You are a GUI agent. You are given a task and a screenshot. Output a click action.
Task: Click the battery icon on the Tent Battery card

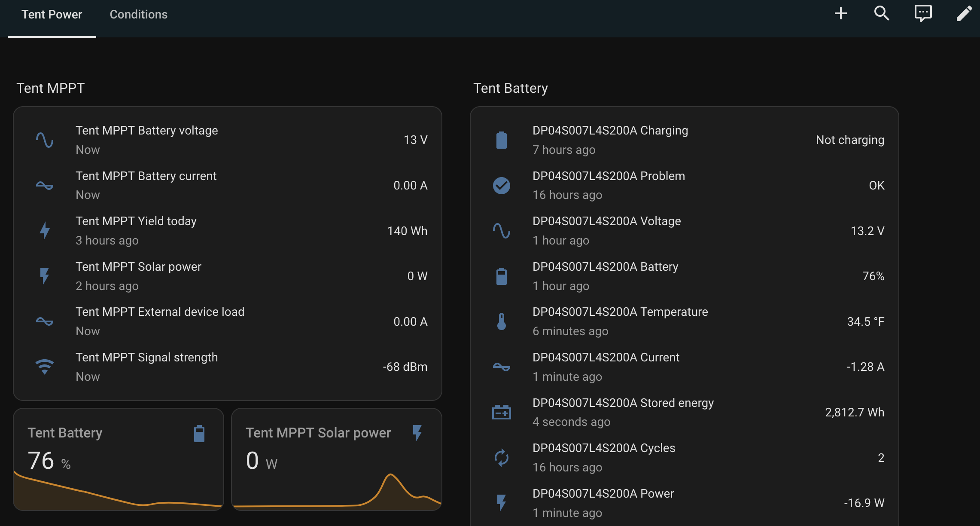point(199,434)
